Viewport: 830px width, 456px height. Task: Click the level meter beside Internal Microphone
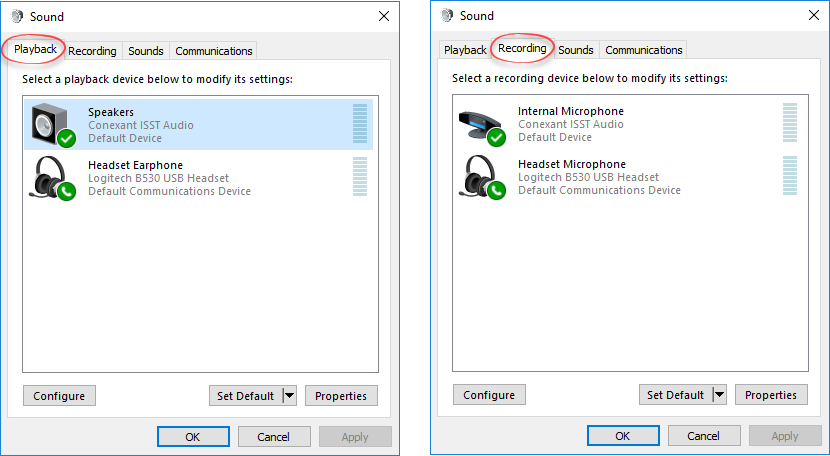(790, 123)
